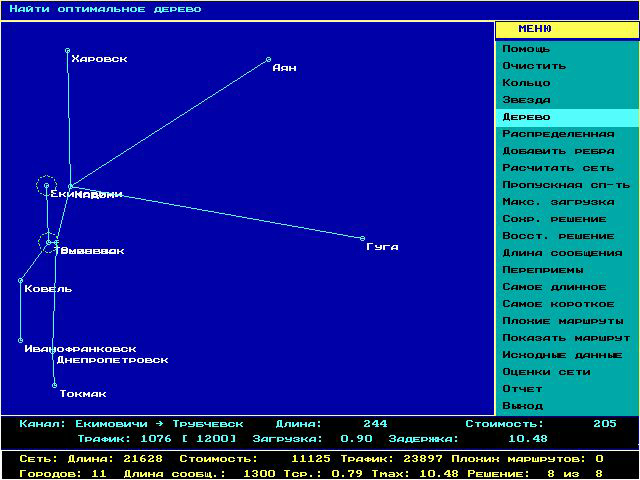Run Расчитать сеть from the menu

(567, 168)
